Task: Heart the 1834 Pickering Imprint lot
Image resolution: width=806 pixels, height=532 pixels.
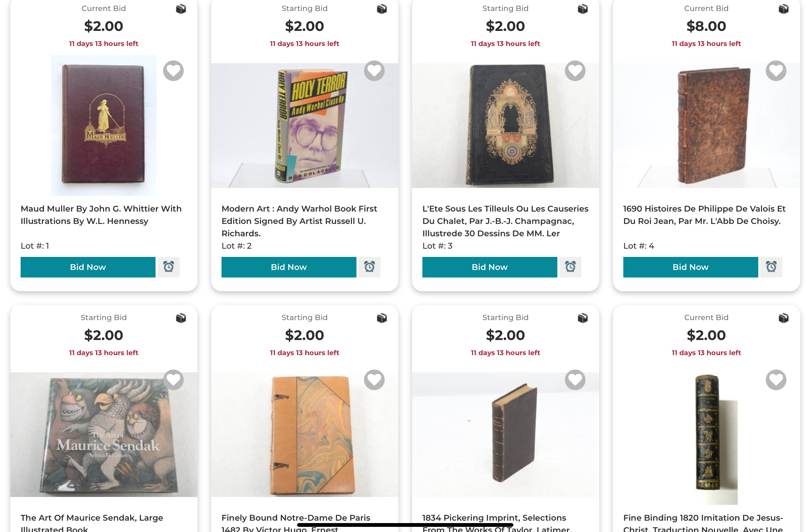Action: click(575, 380)
